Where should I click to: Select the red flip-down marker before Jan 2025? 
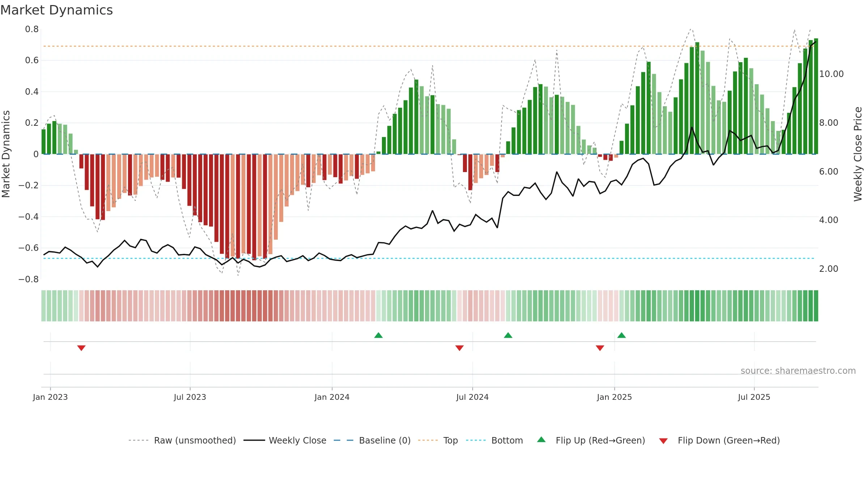coord(600,348)
